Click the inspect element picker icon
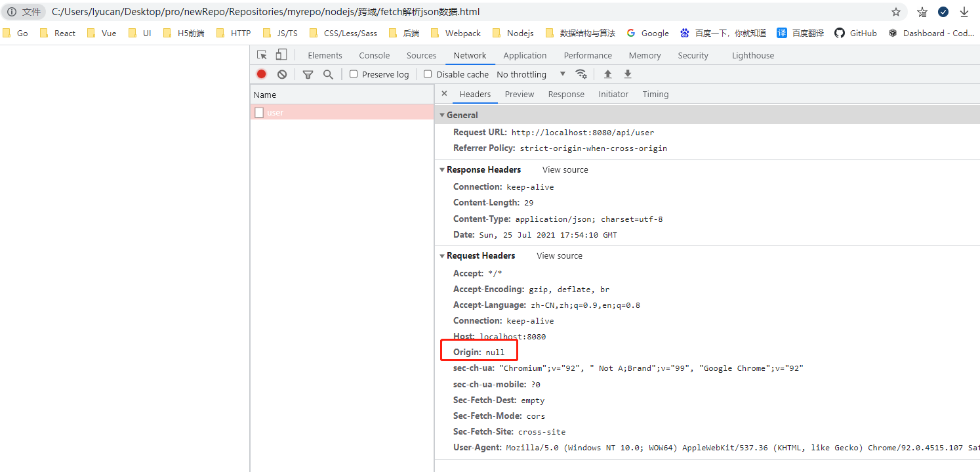The image size is (980, 472). coord(262,55)
